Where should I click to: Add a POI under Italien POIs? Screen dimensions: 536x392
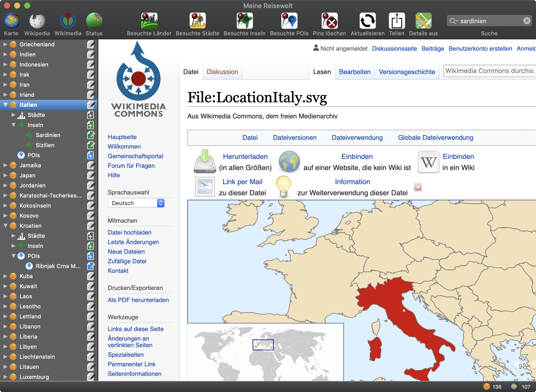pyautogui.click(x=90, y=155)
